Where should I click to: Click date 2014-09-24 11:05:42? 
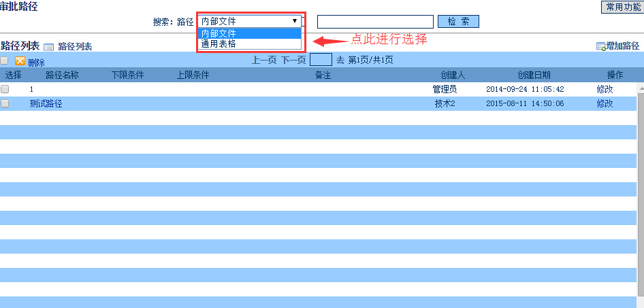pos(525,89)
